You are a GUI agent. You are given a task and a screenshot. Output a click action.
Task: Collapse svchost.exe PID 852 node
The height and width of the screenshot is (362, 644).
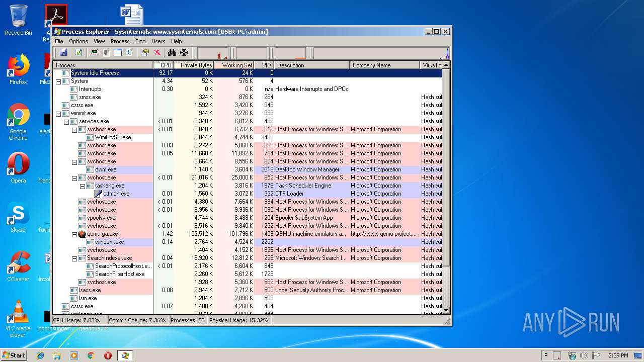[x=74, y=177]
